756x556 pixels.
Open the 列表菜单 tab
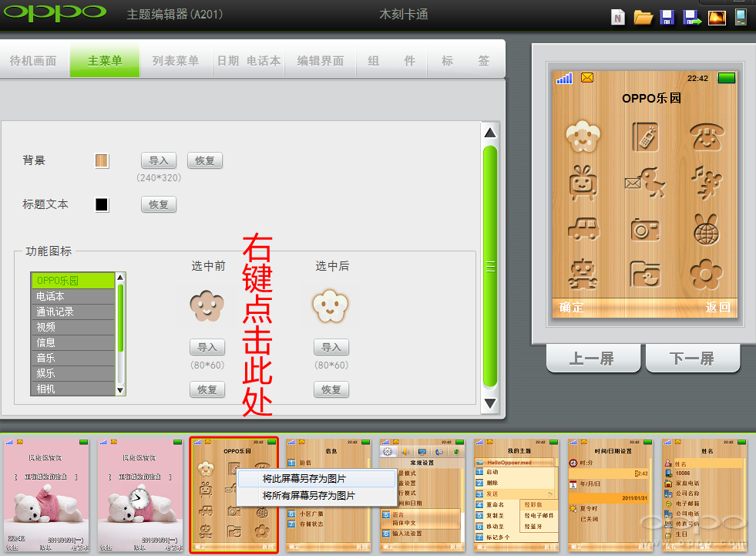(x=176, y=61)
